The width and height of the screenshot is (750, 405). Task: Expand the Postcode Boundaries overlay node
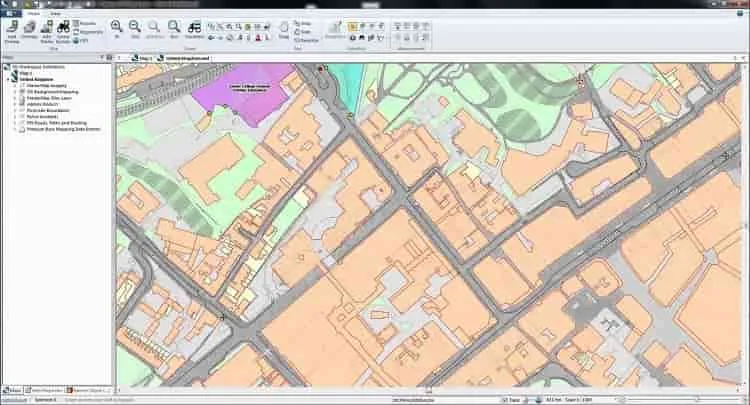[x=15, y=110]
